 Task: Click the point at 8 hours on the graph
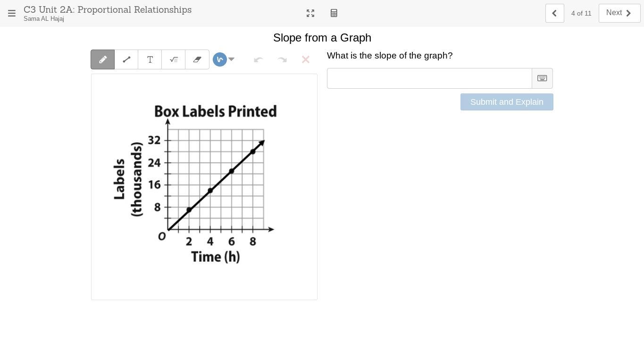pyautogui.click(x=253, y=152)
